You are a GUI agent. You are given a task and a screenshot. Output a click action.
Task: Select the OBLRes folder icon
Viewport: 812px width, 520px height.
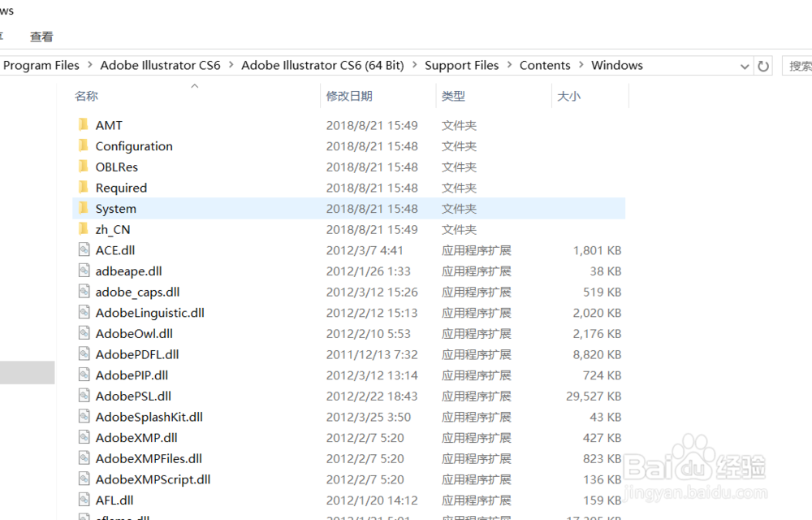[x=83, y=167]
